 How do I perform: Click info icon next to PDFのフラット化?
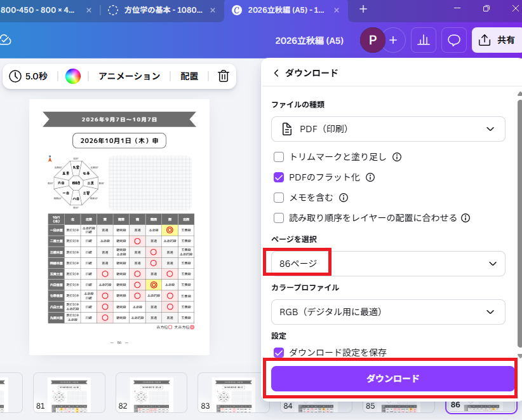(370, 177)
